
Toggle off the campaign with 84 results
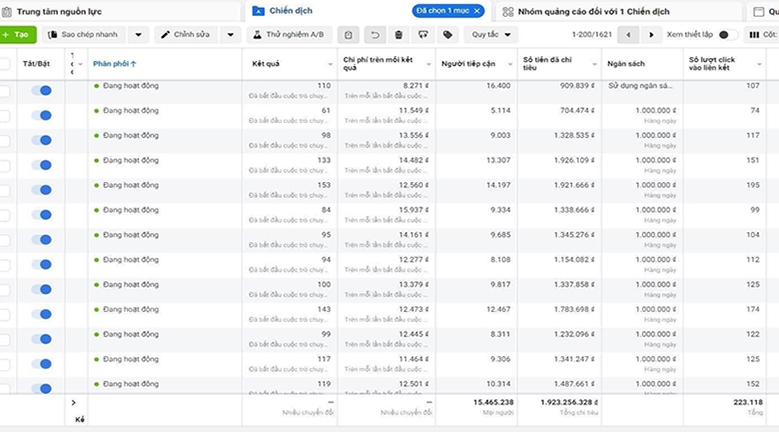41,215
